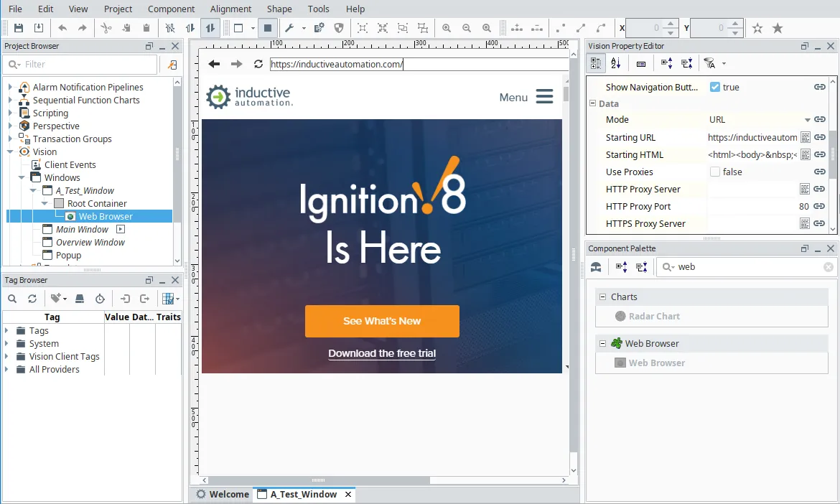The width and height of the screenshot is (840, 504).
Task: Refresh the Tag Browser
Action: (x=32, y=299)
